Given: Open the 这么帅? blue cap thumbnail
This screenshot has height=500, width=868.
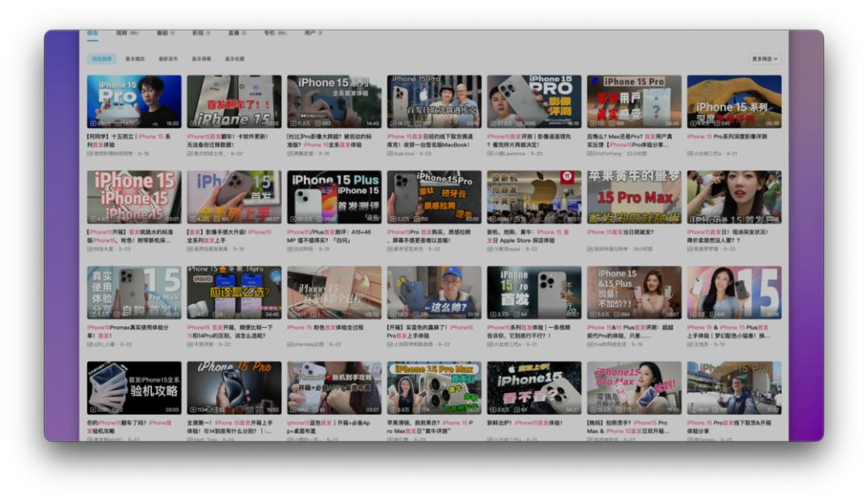Looking at the screenshot, I should [434, 293].
